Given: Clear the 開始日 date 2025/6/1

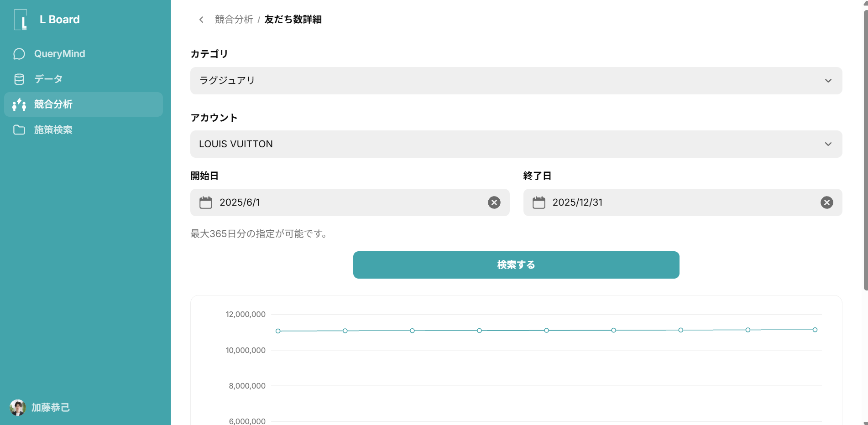Looking at the screenshot, I should (494, 202).
